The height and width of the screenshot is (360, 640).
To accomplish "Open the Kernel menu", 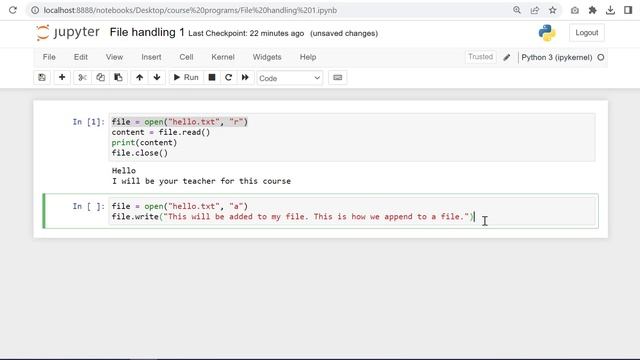I will [x=223, y=57].
